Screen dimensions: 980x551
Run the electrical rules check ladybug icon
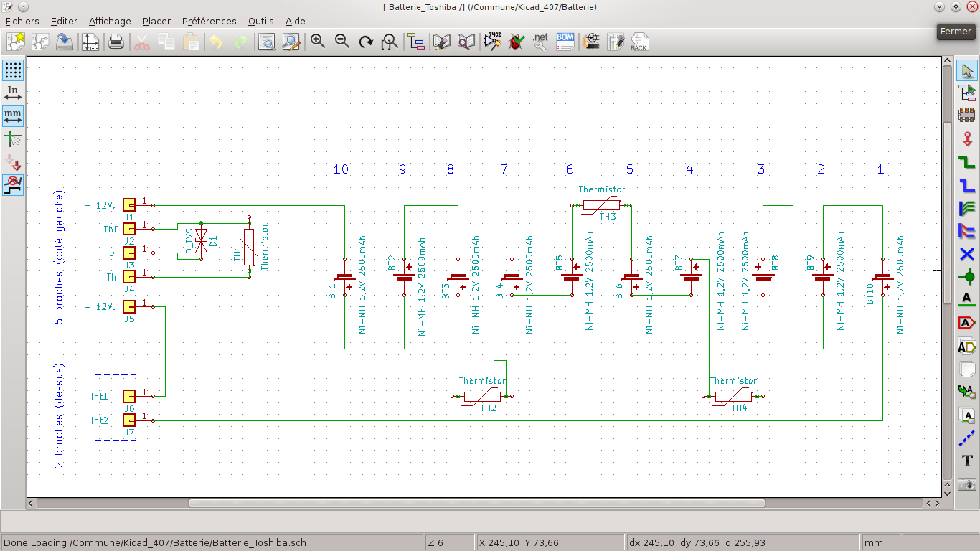516,42
